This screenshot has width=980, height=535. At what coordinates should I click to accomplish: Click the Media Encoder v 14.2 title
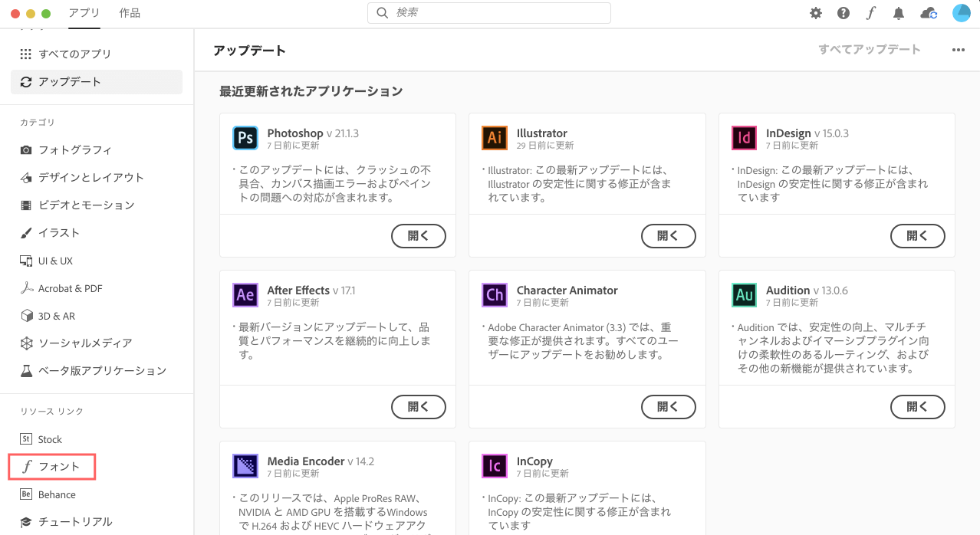(321, 461)
